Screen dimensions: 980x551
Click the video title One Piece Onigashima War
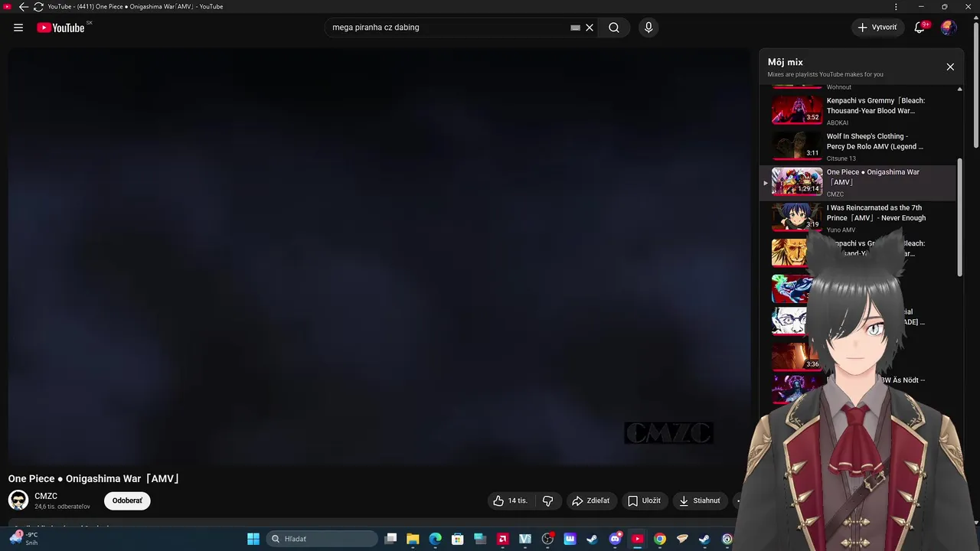tap(94, 478)
